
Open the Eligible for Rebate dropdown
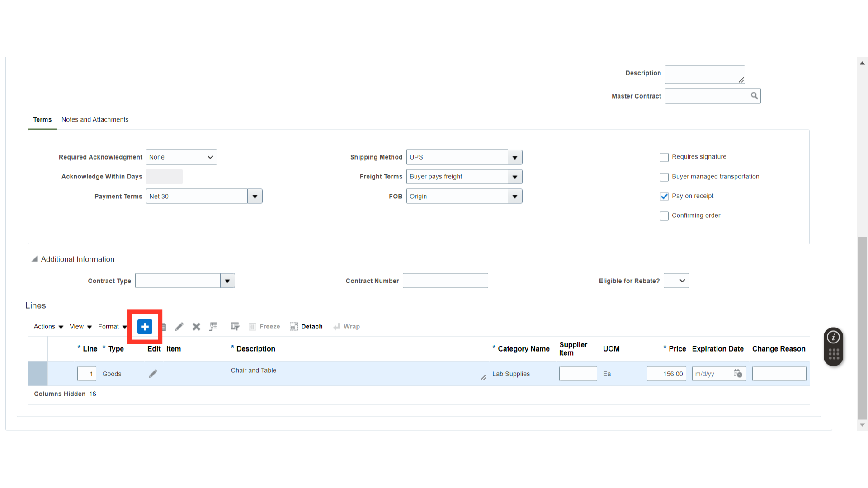(676, 281)
